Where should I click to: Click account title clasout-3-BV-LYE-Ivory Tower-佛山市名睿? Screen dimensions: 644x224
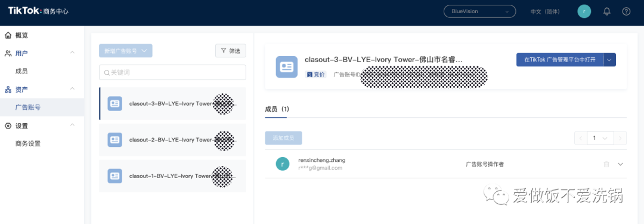(x=383, y=59)
